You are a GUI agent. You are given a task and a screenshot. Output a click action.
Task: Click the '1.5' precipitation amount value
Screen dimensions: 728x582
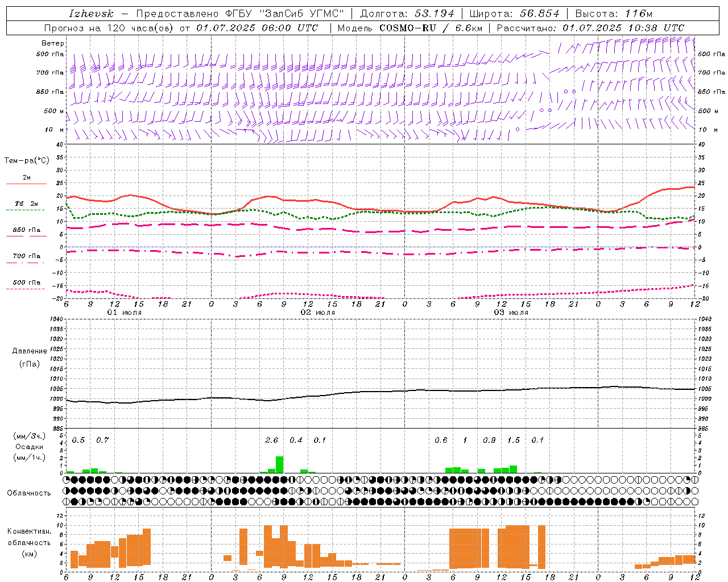(514, 440)
